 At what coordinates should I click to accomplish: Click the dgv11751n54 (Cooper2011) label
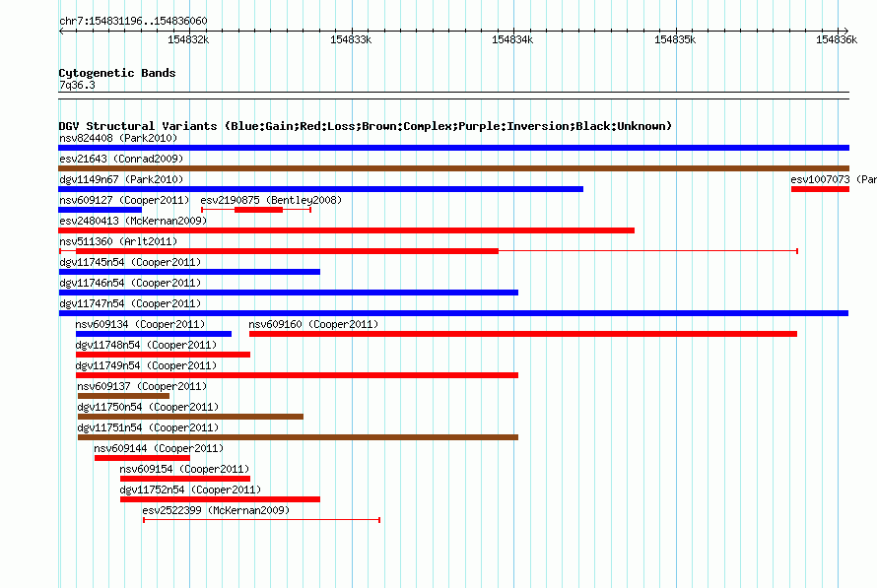(148, 427)
